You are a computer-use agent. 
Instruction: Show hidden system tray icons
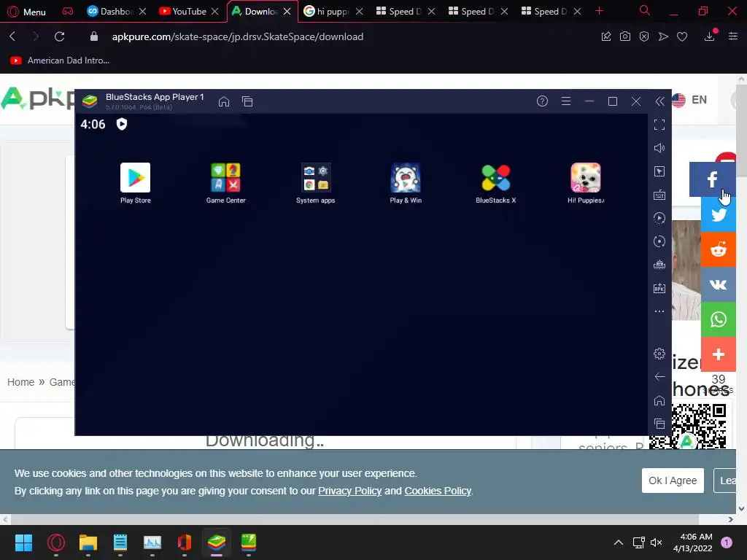(x=619, y=542)
